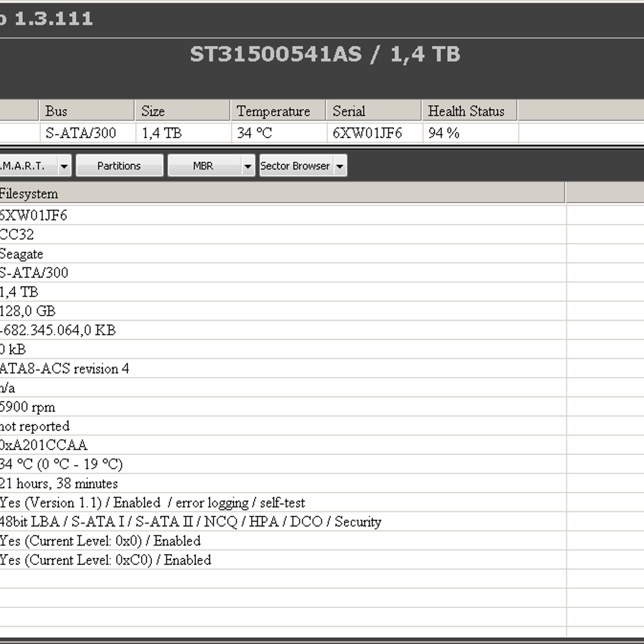
Task: Select the -682.345.064,0 KB row
Action: click(x=283, y=330)
